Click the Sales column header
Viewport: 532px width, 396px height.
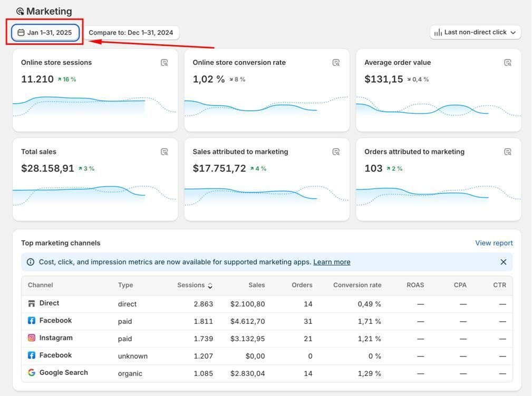[x=256, y=285]
